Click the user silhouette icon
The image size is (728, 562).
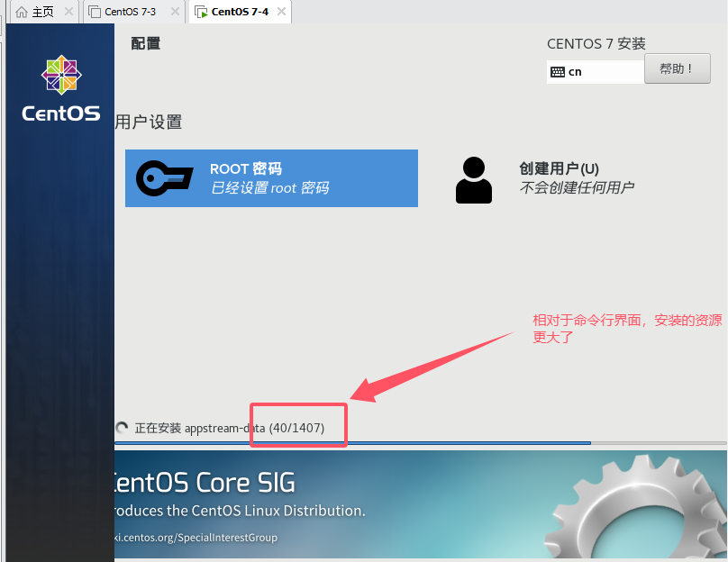point(474,180)
